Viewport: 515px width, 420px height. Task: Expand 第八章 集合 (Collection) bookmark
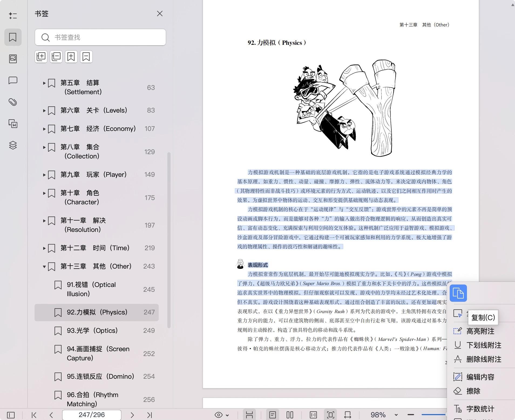pyautogui.click(x=44, y=147)
